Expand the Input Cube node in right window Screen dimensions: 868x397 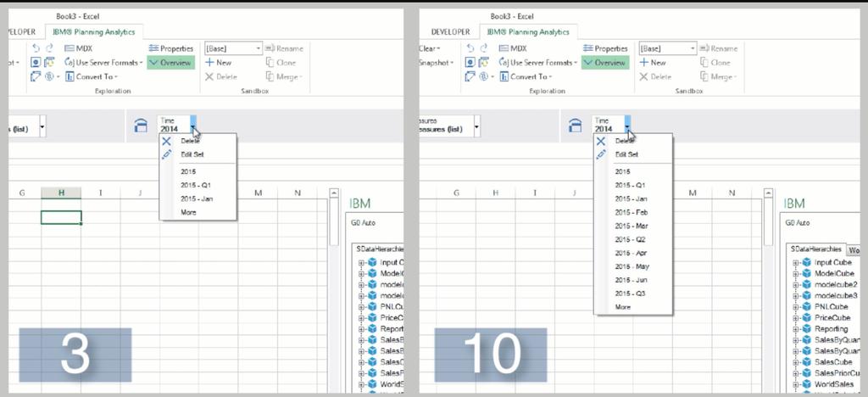click(x=795, y=262)
